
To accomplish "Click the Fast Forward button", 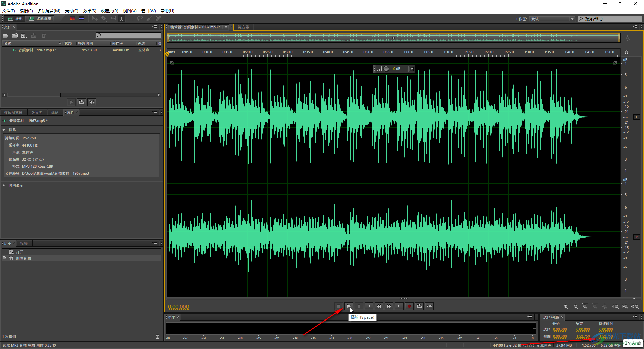I will click(389, 306).
